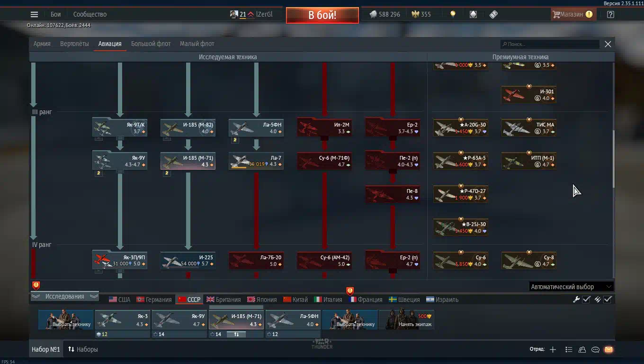Select the И-185 (М-82) aircraft card
The height and width of the screenshot is (364, 644).
[188, 128]
